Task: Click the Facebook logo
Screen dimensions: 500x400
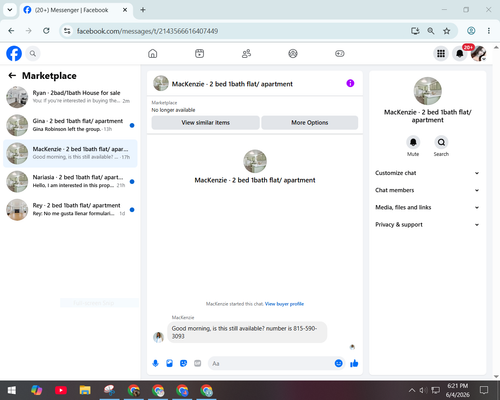Action: click(x=14, y=53)
